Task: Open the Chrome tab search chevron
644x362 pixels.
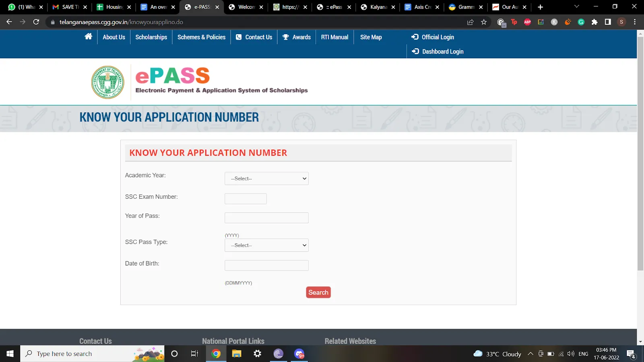Action: tap(576, 7)
